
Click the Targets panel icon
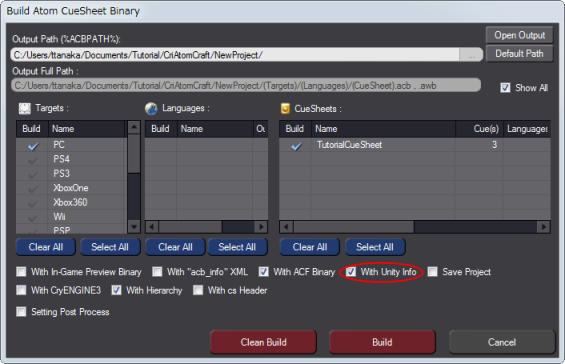(25, 108)
